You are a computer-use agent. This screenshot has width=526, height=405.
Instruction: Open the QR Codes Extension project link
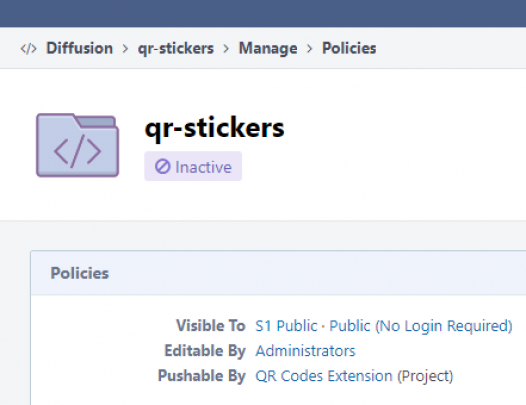point(324,376)
